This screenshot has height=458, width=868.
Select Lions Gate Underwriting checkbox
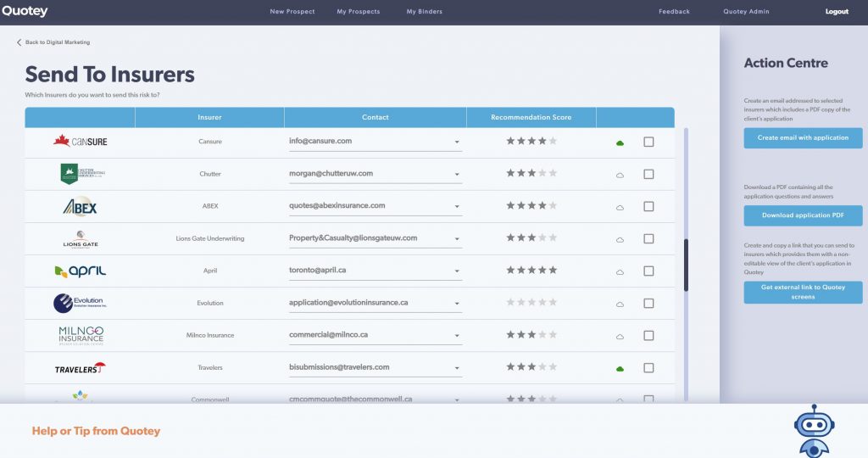pos(648,238)
